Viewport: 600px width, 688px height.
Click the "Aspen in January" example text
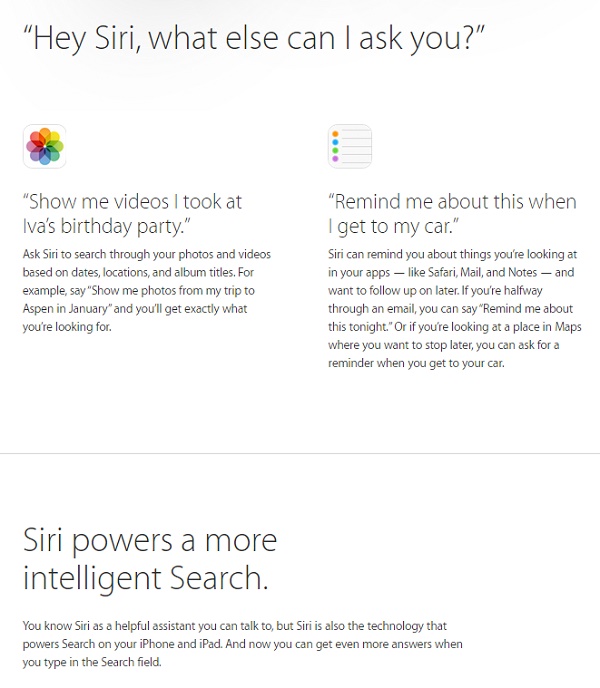70,308
